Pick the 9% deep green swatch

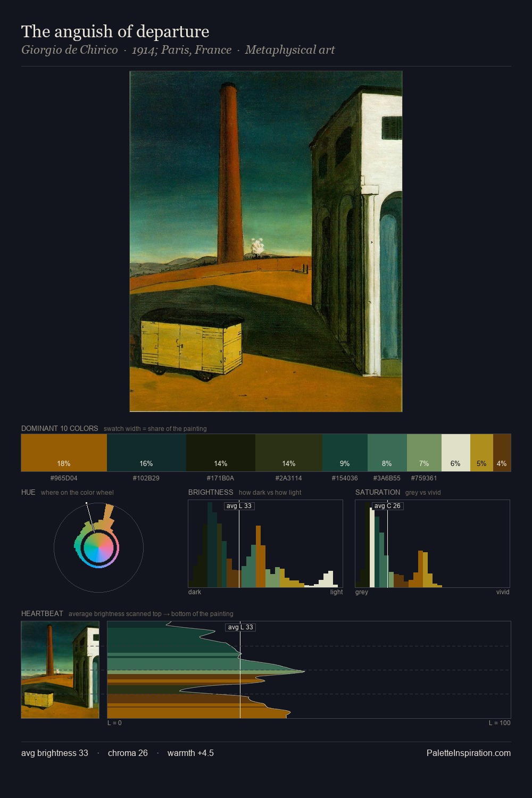[345, 453]
